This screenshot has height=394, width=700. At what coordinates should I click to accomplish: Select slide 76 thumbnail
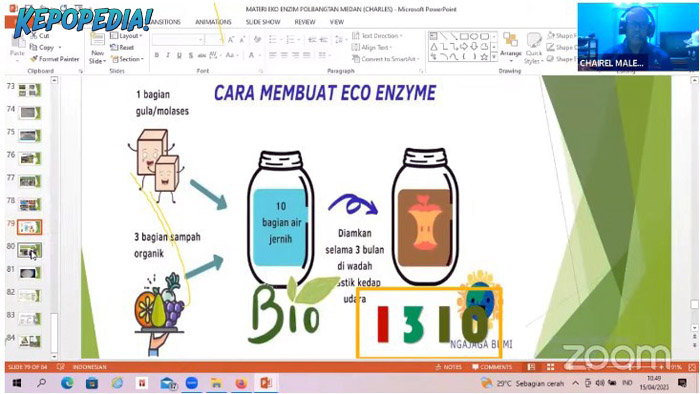click(x=29, y=158)
